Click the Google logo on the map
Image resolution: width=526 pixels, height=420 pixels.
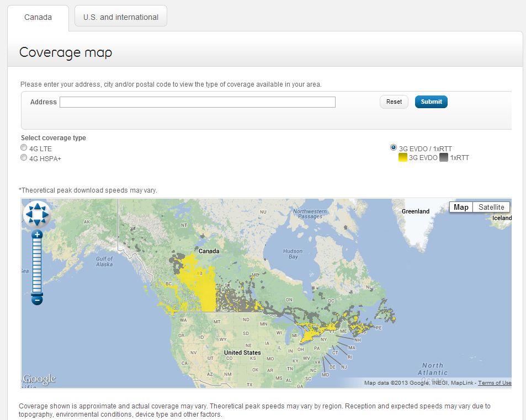[39, 379]
